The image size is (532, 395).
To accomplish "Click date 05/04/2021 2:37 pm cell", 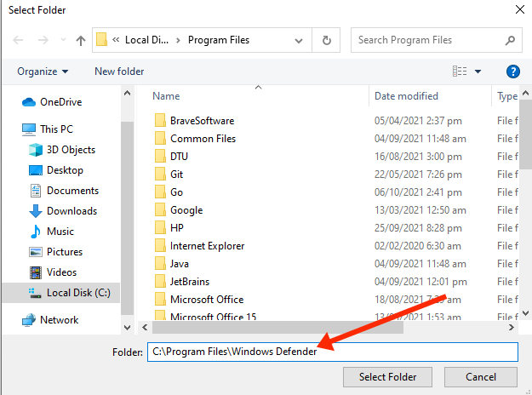I will point(418,121).
